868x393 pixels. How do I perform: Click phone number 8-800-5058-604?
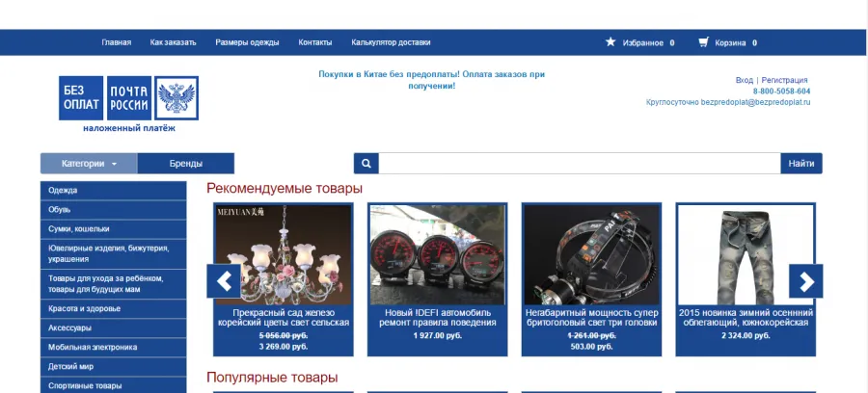point(781,92)
